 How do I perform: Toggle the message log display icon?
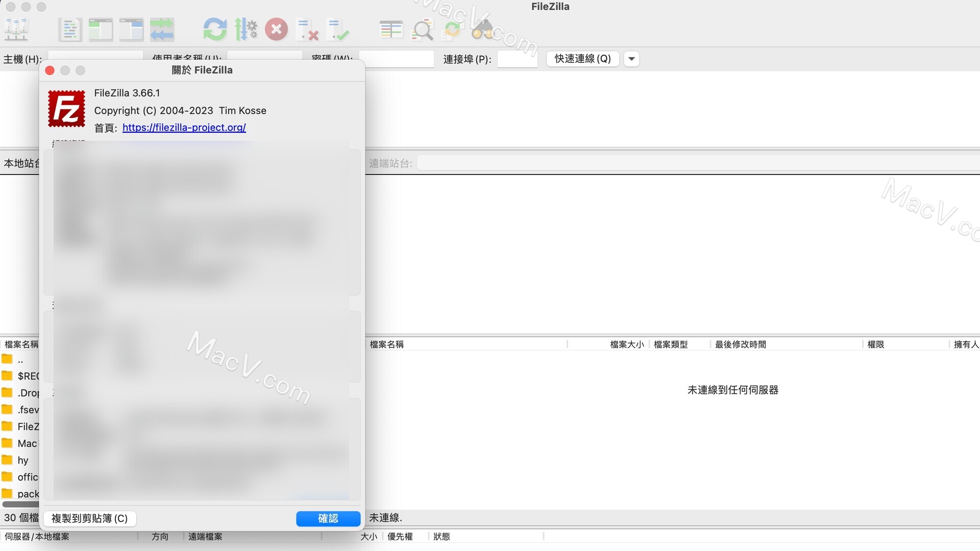70,30
